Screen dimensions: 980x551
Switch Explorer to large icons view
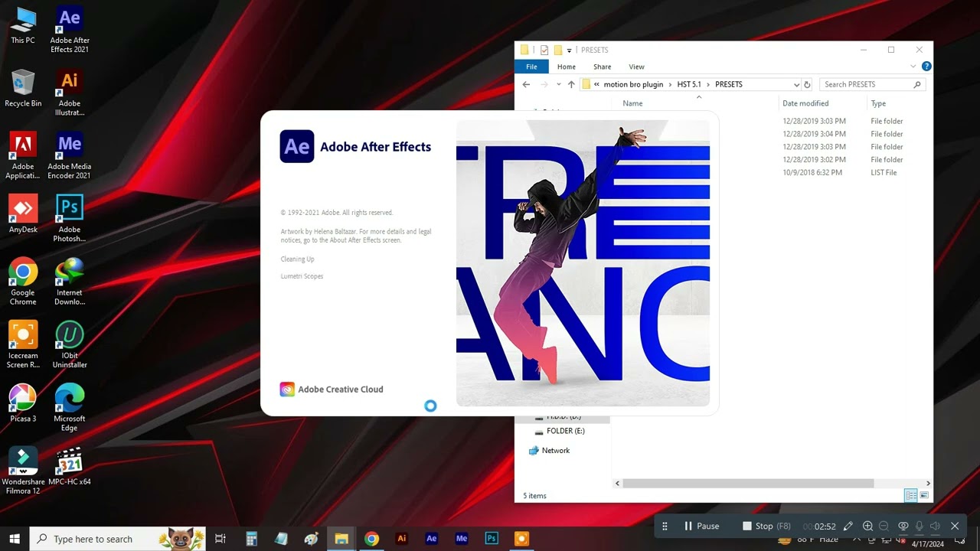[924, 496]
